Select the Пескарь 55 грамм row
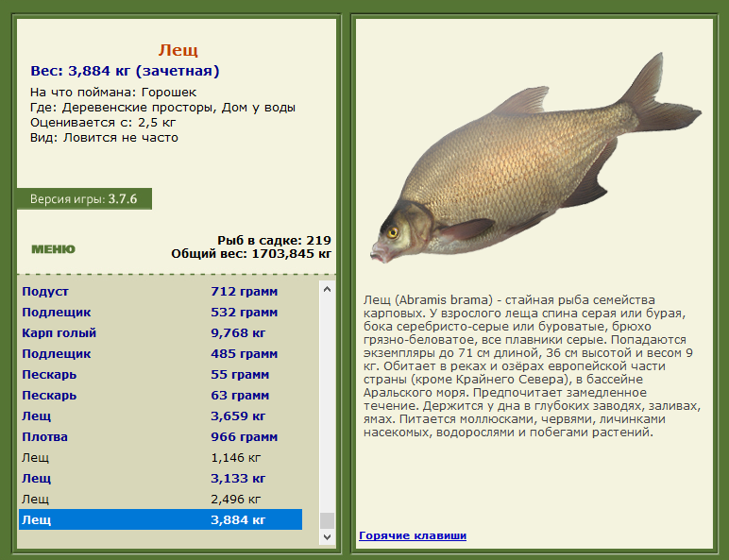 pos(161,374)
